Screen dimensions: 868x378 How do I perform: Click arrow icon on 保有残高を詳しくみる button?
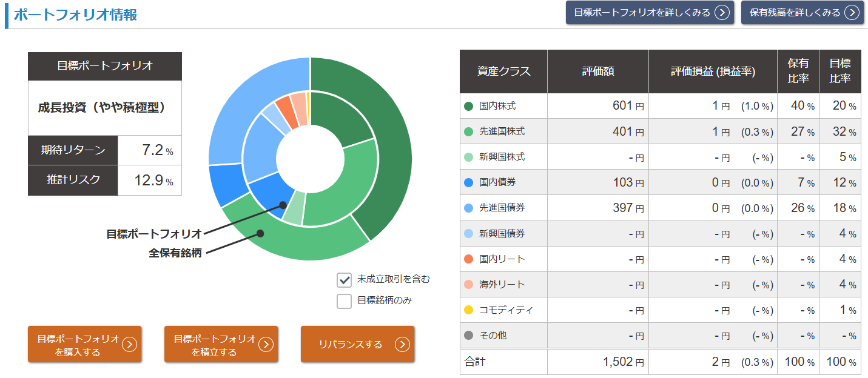(852, 13)
